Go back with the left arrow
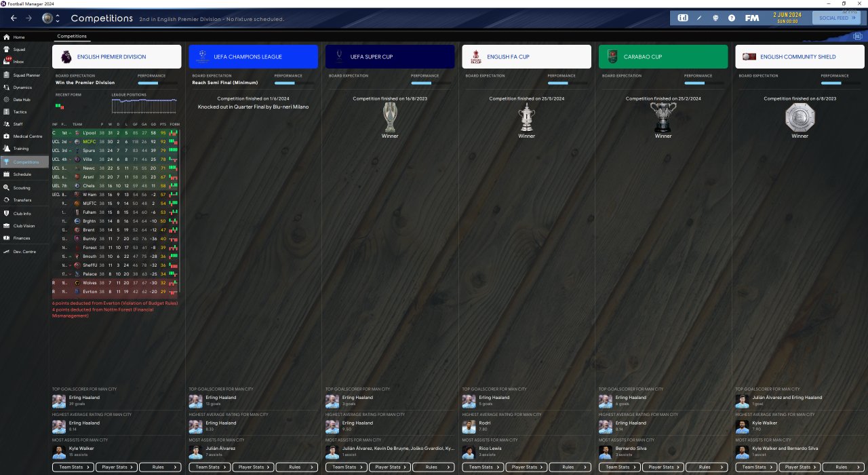Image resolution: width=868 pixels, height=475 pixels. point(14,18)
